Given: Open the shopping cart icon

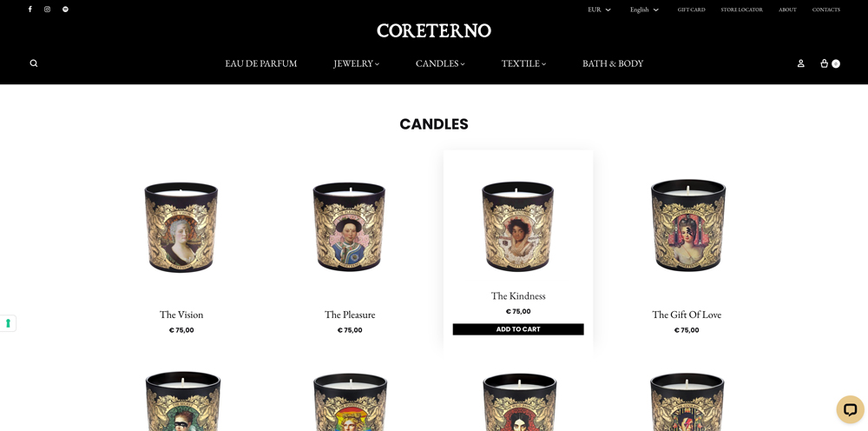Looking at the screenshot, I should 829,63.
